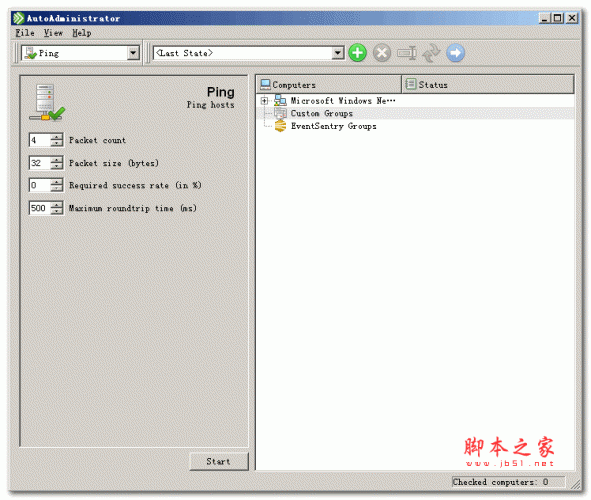The height and width of the screenshot is (500, 591).
Task: Decrease Packet size with the down arrow
Action: [x=57, y=166]
